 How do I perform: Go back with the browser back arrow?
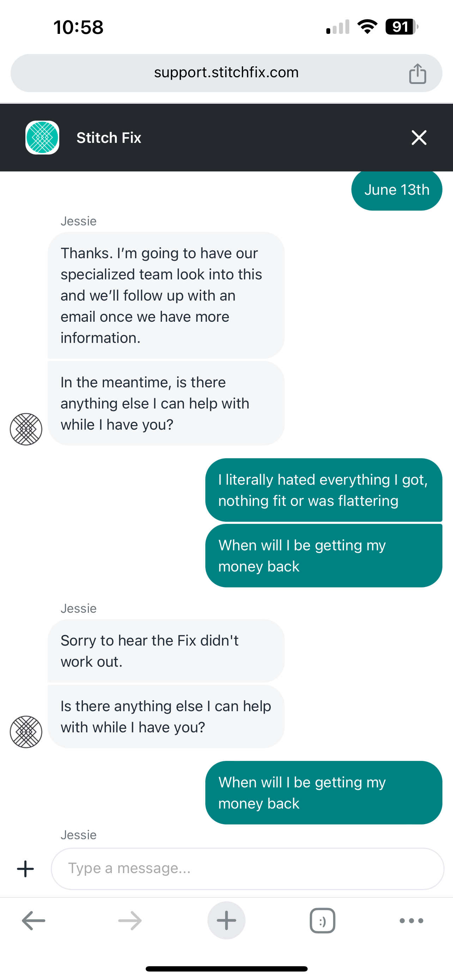34,921
